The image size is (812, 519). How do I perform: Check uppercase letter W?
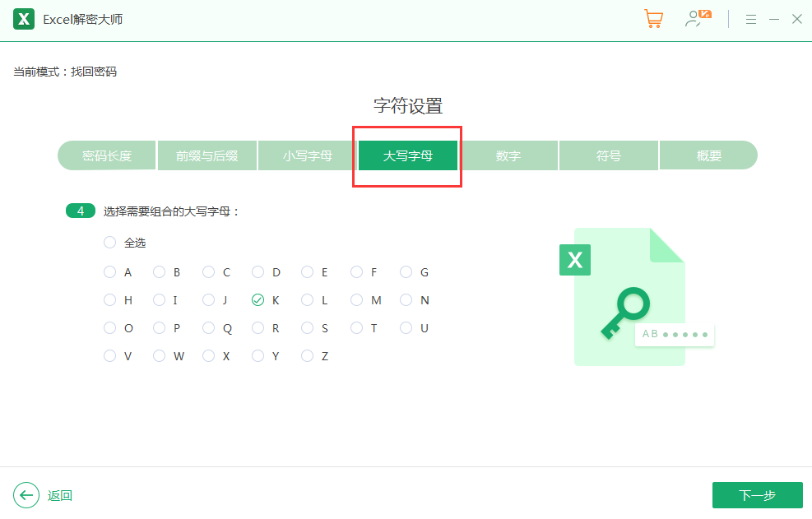(x=159, y=356)
